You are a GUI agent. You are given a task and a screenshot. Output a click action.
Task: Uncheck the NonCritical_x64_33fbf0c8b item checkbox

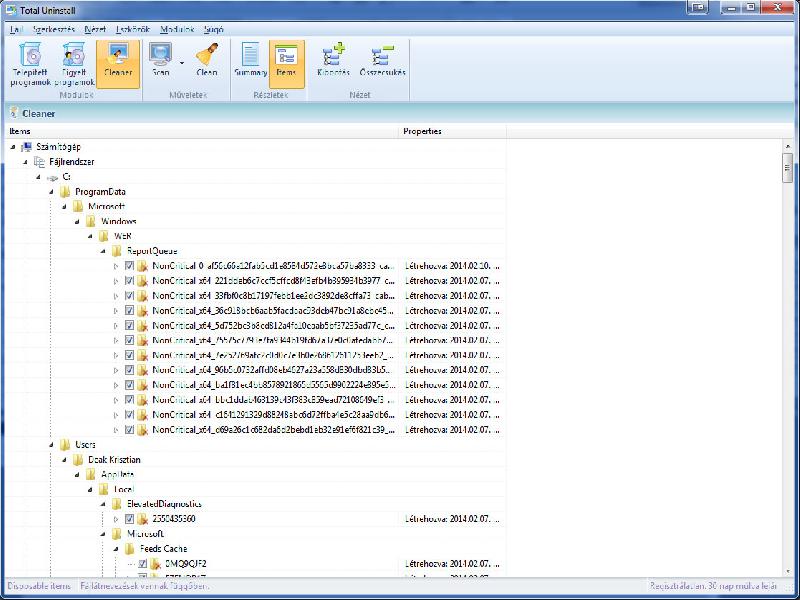tap(130, 295)
